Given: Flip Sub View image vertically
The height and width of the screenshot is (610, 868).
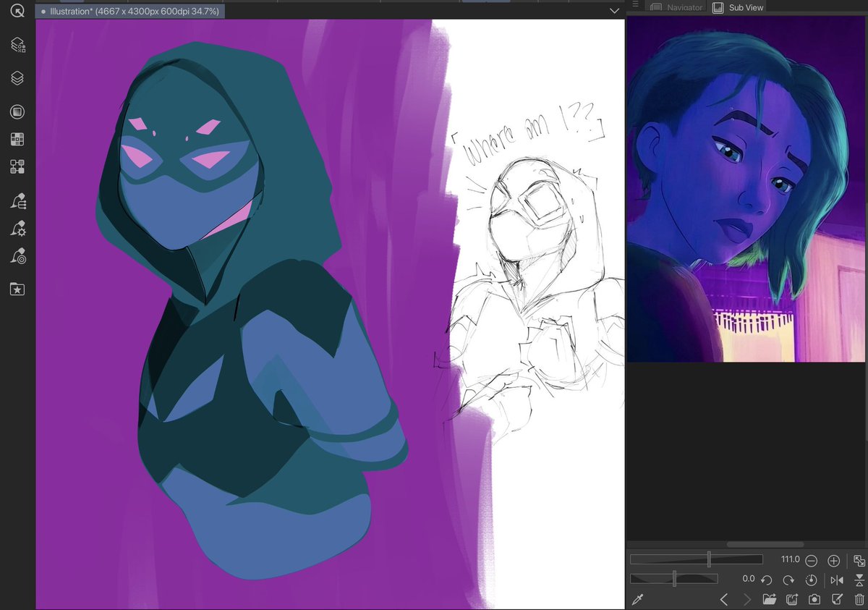Looking at the screenshot, I should pyautogui.click(x=859, y=580).
